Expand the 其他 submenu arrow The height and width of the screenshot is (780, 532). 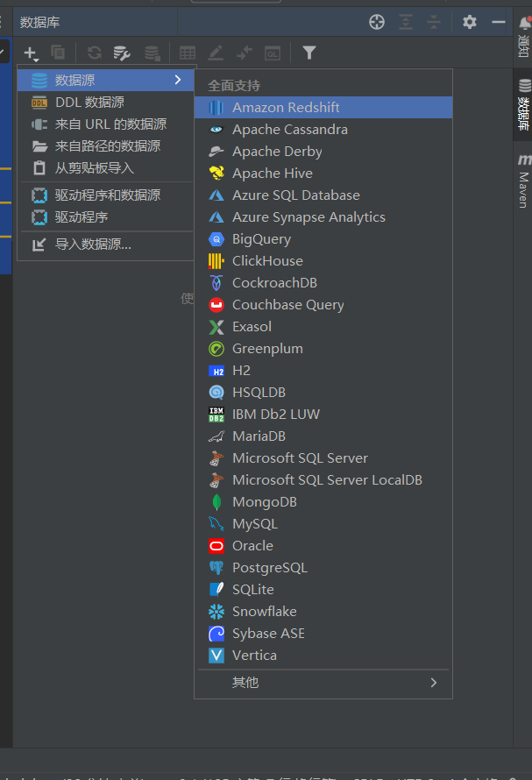click(433, 682)
